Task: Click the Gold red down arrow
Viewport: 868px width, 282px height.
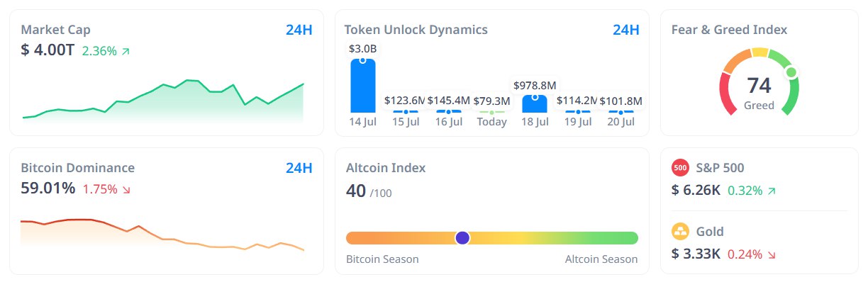Action: (772, 254)
